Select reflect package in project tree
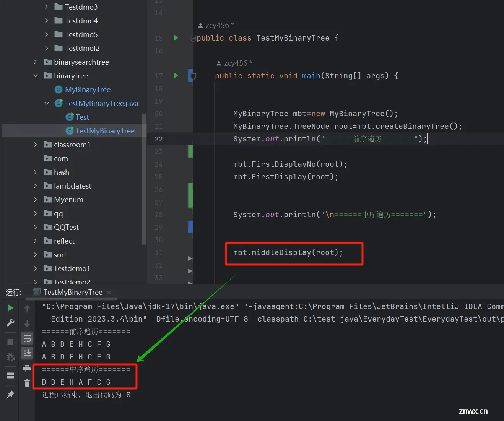 pyautogui.click(x=64, y=241)
